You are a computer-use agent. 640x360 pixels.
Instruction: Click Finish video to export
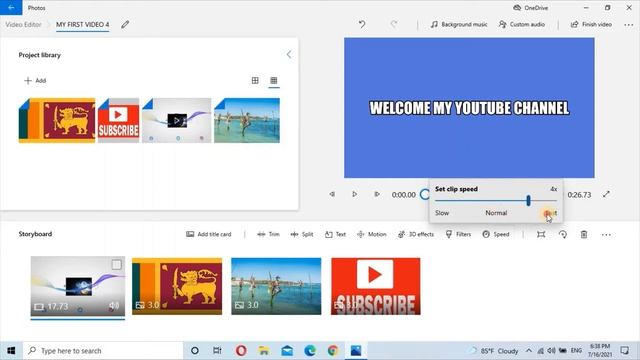[x=591, y=24]
